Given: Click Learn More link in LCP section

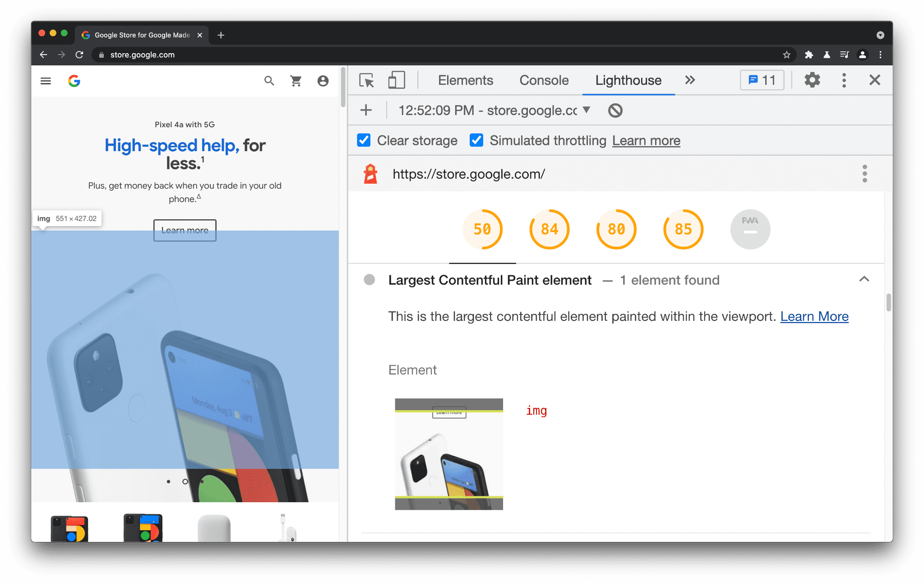Looking at the screenshot, I should (814, 316).
